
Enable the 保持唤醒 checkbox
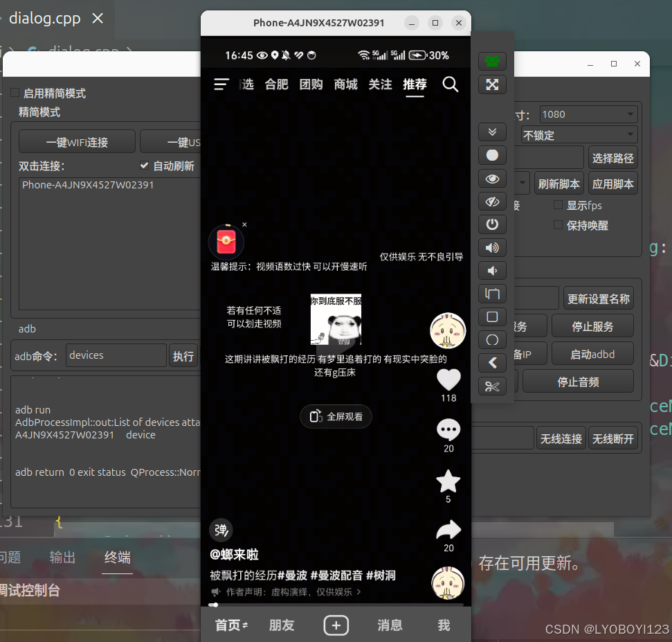tap(558, 224)
